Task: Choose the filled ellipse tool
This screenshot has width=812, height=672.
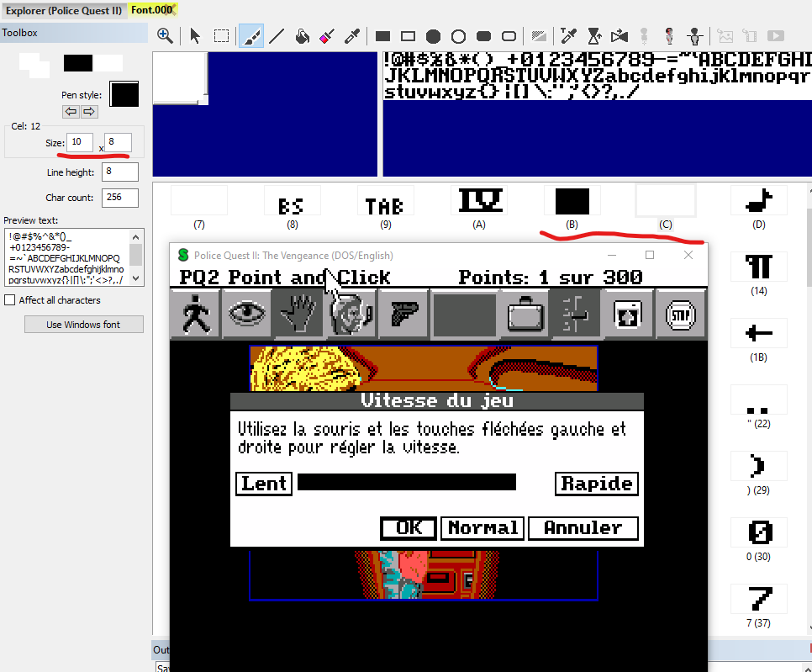Action: pyautogui.click(x=433, y=36)
